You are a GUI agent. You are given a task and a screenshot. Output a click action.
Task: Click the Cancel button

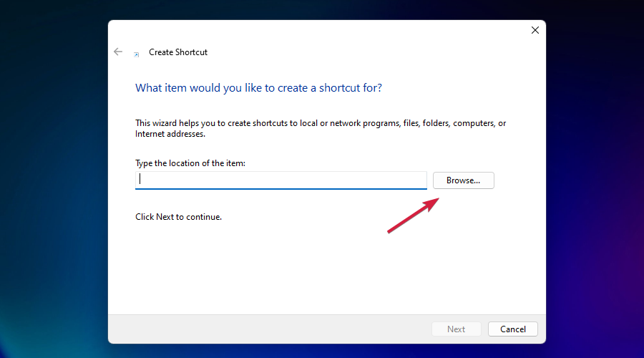[x=512, y=329]
